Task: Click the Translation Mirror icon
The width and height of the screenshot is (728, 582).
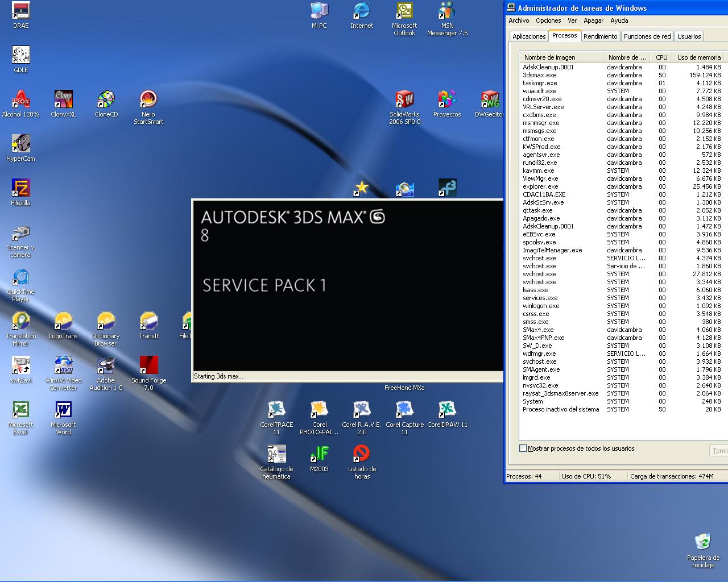Action: pyautogui.click(x=21, y=330)
